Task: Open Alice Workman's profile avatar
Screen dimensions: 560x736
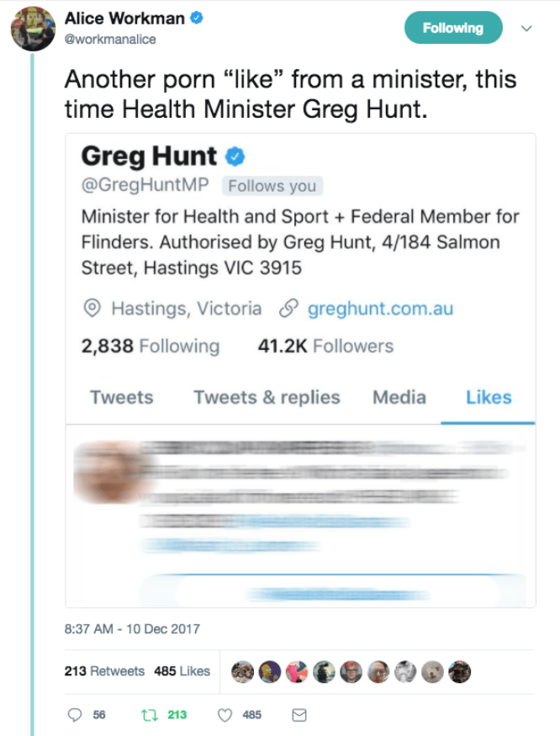Action: click(x=33, y=29)
